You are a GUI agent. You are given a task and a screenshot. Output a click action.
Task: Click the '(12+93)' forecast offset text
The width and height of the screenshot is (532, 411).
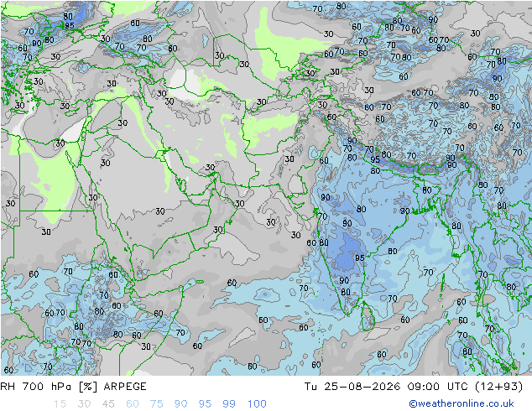coord(497,387)
